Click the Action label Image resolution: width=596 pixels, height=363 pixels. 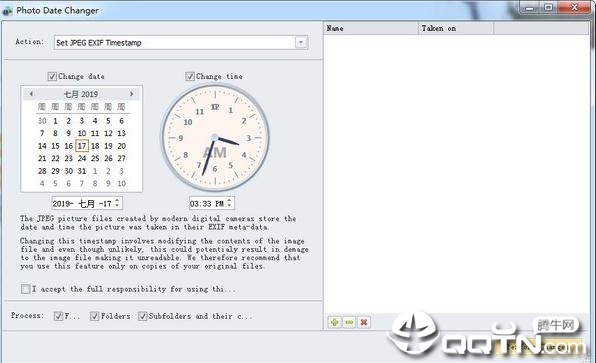(x=30, y=42)
